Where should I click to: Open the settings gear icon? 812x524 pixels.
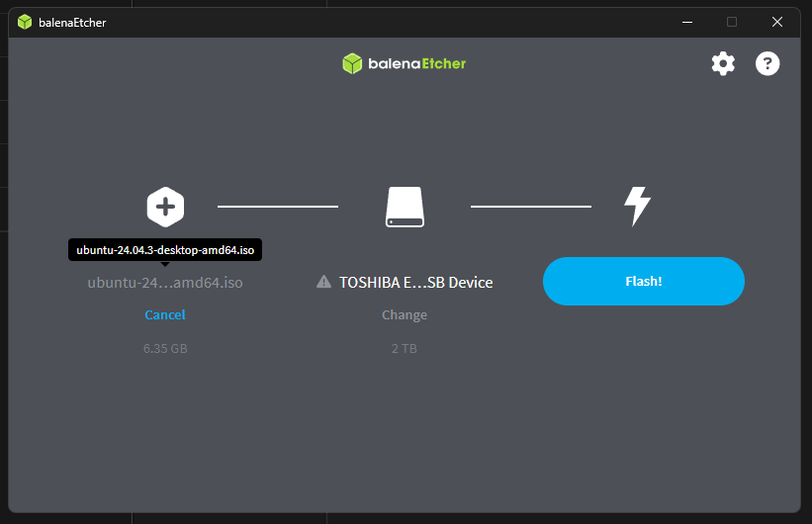pos(723,64)
